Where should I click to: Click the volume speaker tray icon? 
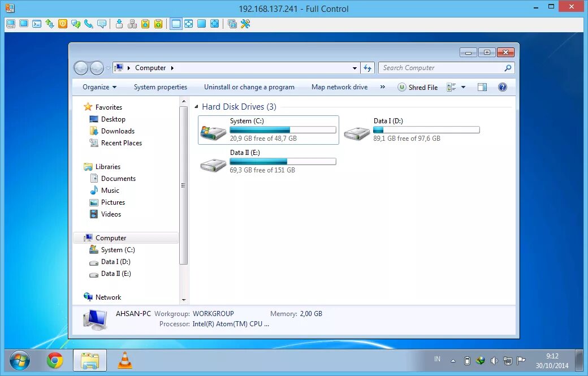pyautogui.click(x=494, y=361)
